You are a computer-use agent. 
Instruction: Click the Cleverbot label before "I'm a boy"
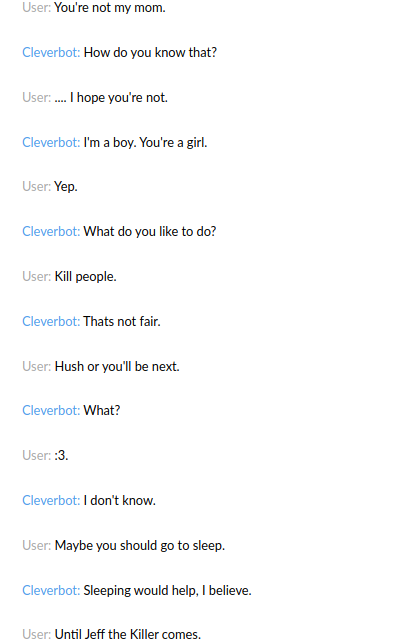pos(51,143)
